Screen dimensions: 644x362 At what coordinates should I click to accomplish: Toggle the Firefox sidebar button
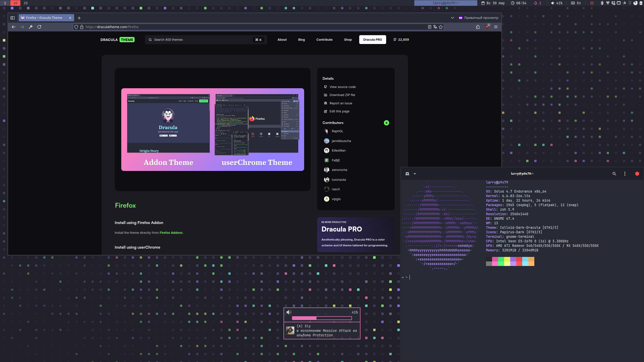coord(13,18)
